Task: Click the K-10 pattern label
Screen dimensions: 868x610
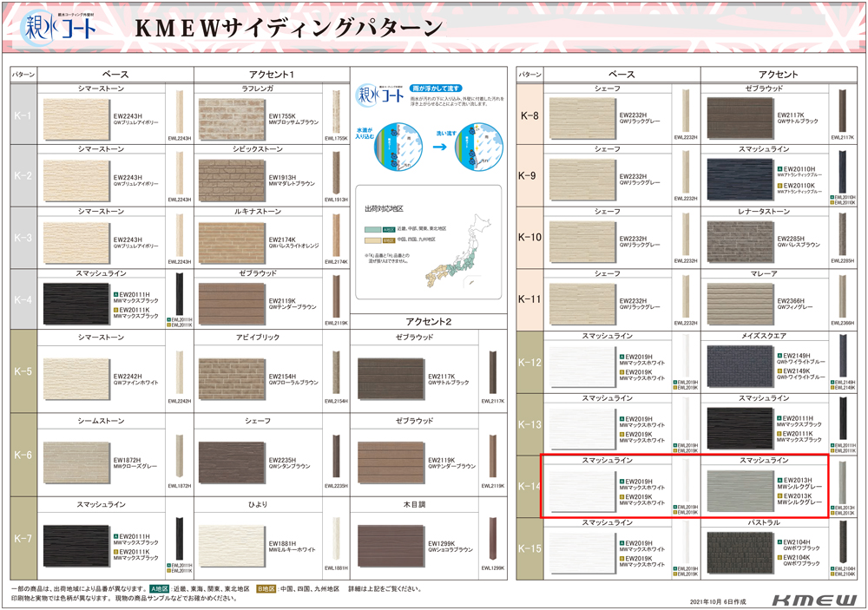Action: point(529,237)
